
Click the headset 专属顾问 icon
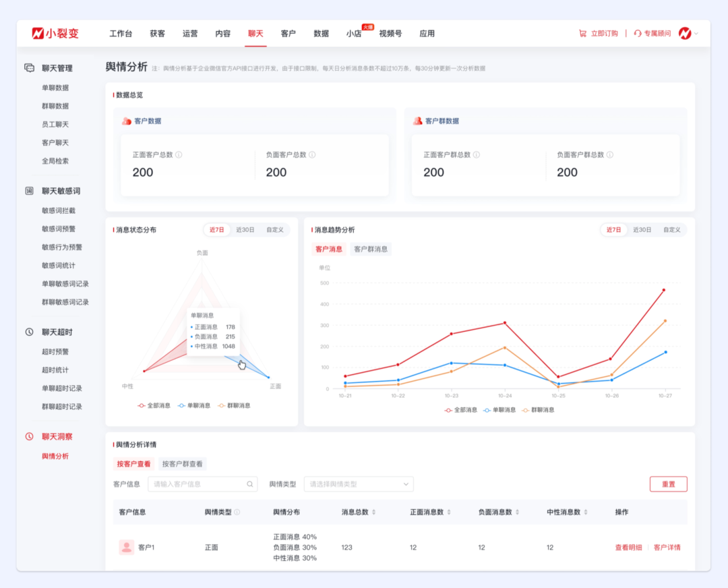638,33
